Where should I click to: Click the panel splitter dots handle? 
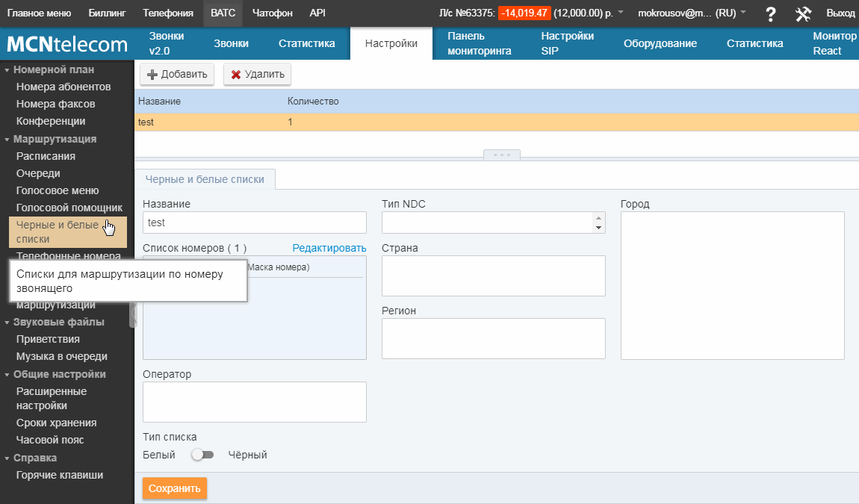pos(502,155)
